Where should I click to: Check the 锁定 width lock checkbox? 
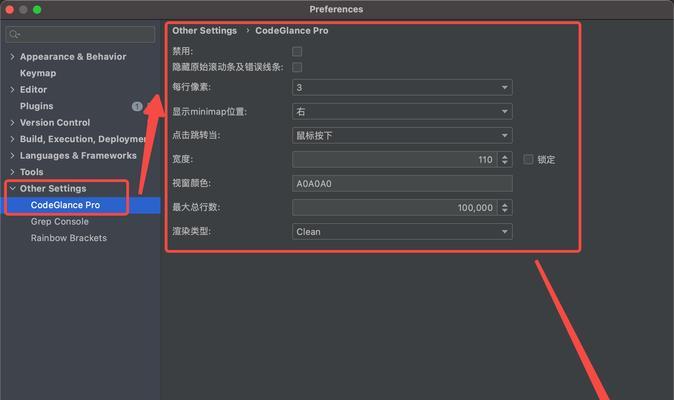528,159
